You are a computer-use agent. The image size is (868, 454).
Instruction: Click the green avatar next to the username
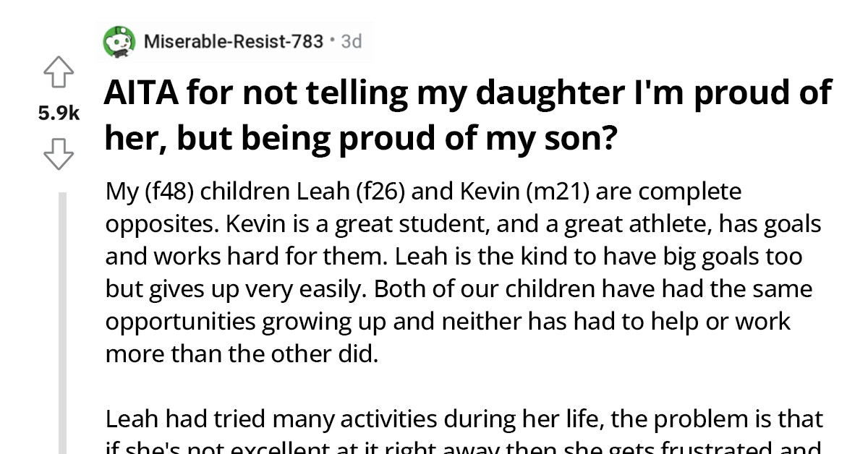119,41
